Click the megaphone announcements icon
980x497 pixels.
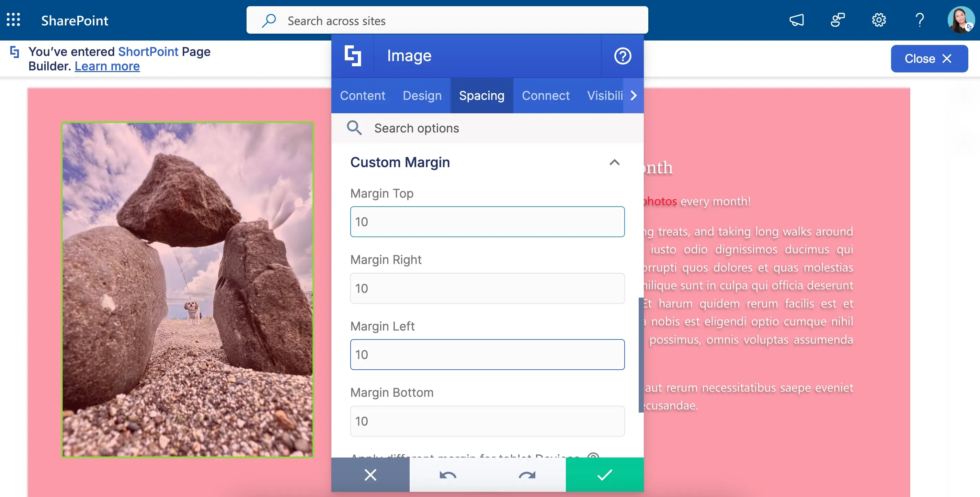coord(796,20)
